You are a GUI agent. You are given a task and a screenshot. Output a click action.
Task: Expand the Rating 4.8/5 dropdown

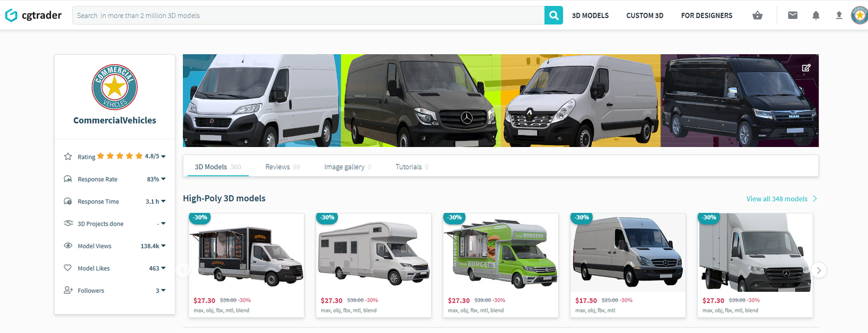click(163, 156)
